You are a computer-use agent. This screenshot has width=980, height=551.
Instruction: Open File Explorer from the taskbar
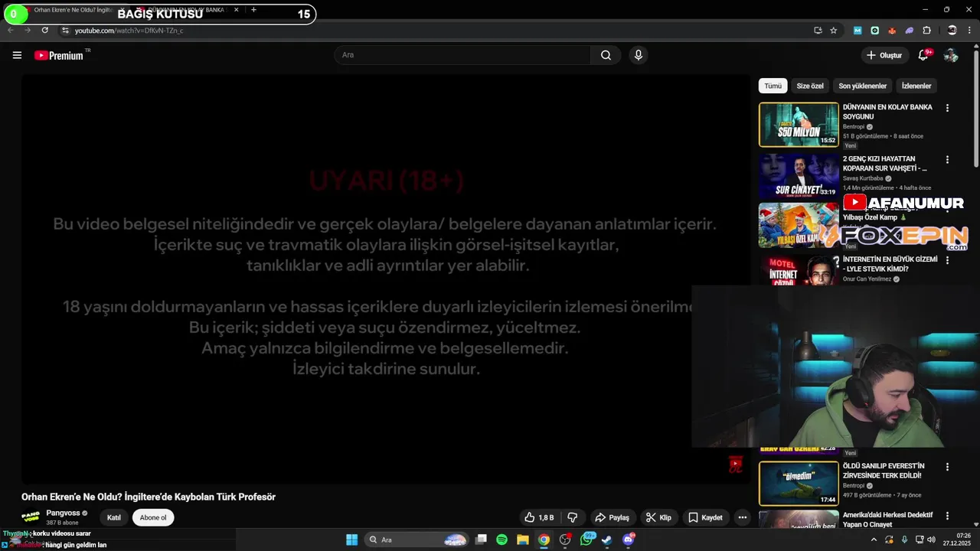(522, 540)
